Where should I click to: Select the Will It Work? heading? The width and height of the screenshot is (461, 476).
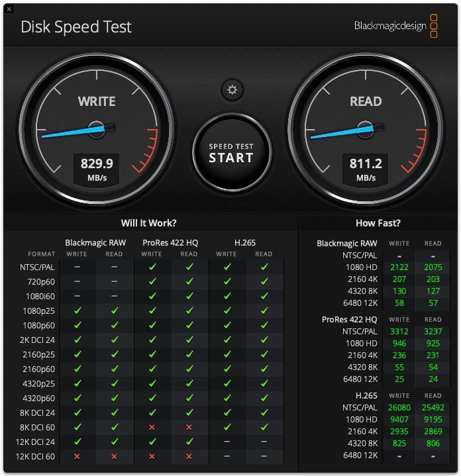[x=148, y=223]
